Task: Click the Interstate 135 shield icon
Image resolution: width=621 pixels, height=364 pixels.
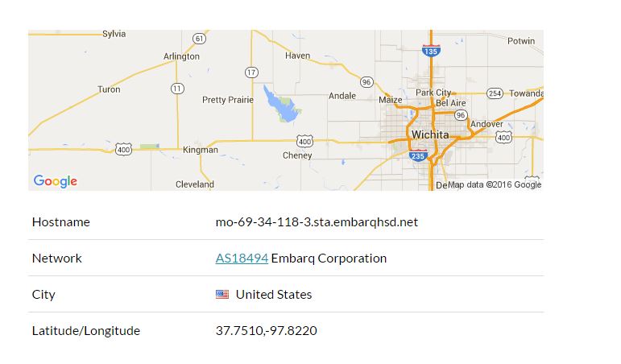Action: [x=431, y=51]
